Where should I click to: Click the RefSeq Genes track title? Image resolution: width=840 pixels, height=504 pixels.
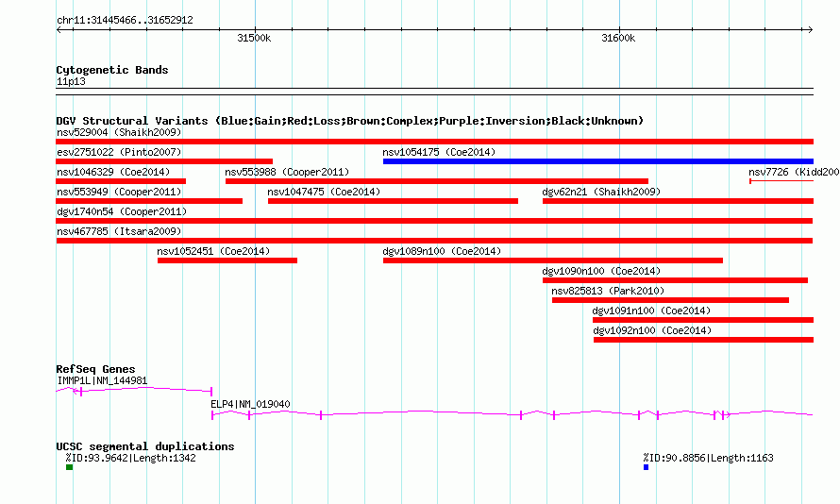pos(95,369)
